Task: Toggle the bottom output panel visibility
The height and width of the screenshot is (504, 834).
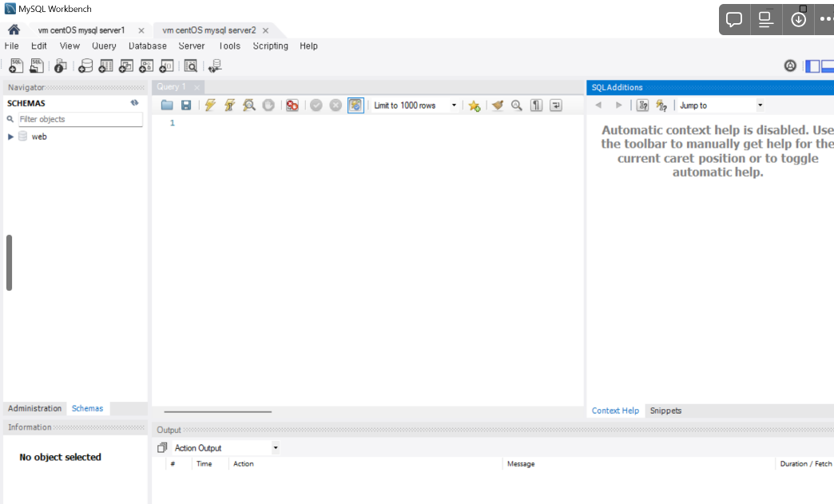Action: click(x=828, y=66)
